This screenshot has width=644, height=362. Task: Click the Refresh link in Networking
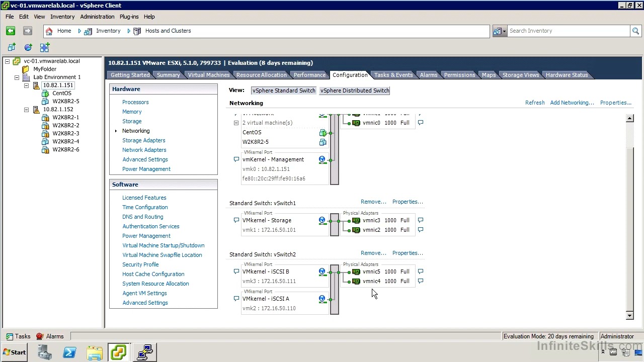pos(535,103)
